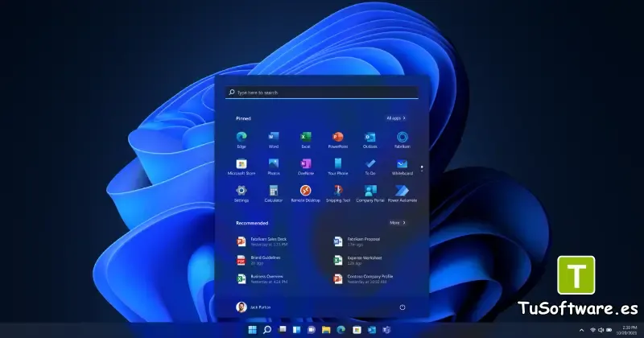The height and width of the screenshot is (338, 644).
Task: Open Task View on taskbar
Action: coord(283,330)
